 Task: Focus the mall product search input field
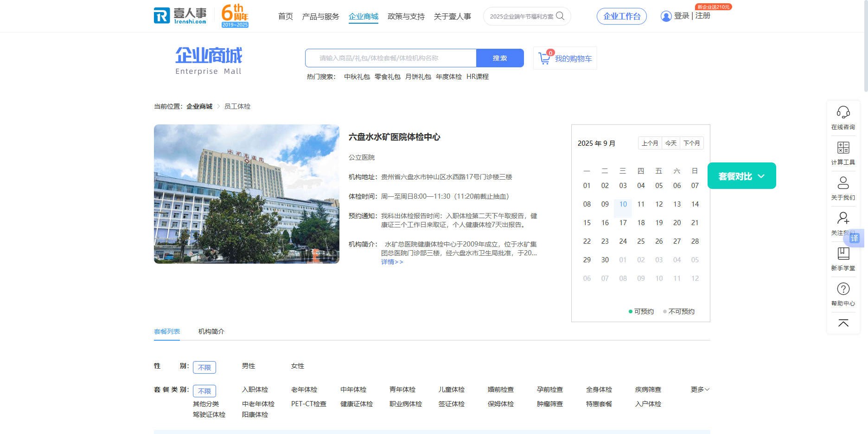pos(391,58)
